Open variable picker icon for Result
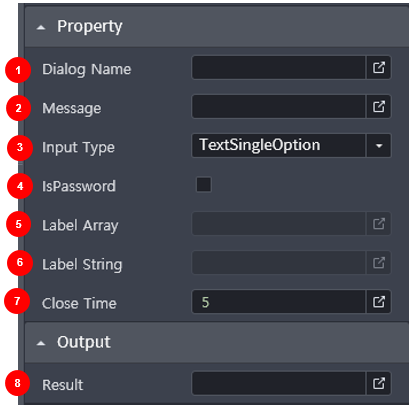 tap(378, 383)
